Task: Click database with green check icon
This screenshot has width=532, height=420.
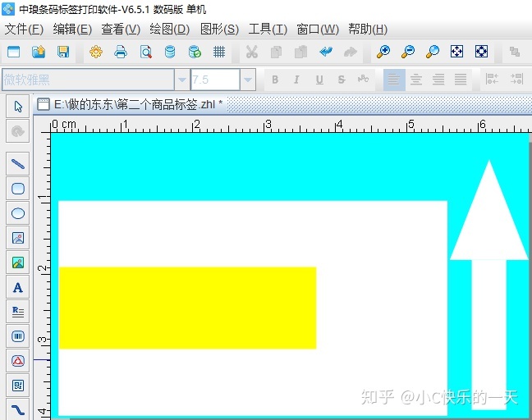Action: [195, 52]
